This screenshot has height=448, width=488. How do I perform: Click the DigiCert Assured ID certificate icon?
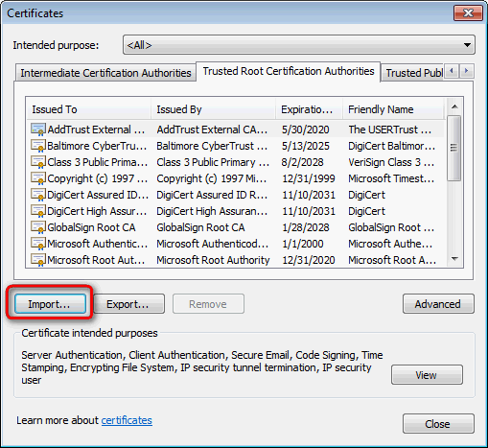point(38,195)
